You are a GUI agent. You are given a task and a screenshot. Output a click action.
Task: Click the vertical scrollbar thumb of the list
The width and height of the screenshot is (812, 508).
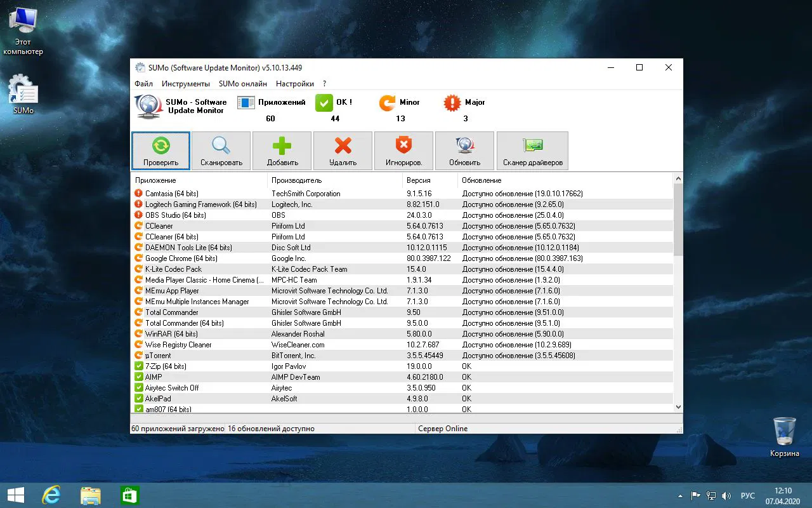click(x=678, y=220)
